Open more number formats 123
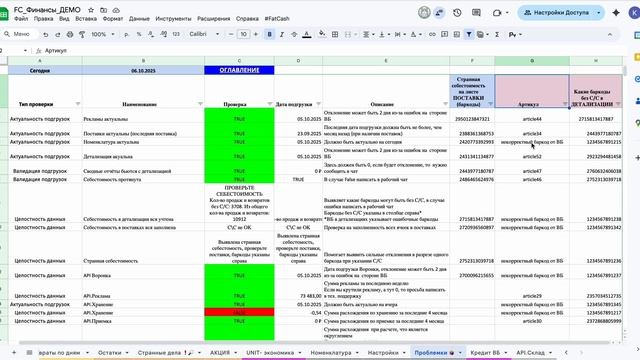This screenshot has width=640, height=360. click(176, 35)
